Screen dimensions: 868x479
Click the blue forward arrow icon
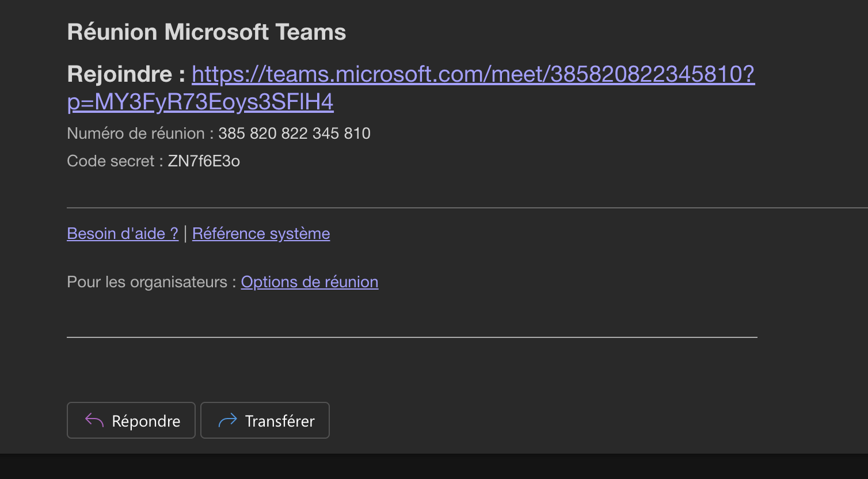[x=227, y=420]
